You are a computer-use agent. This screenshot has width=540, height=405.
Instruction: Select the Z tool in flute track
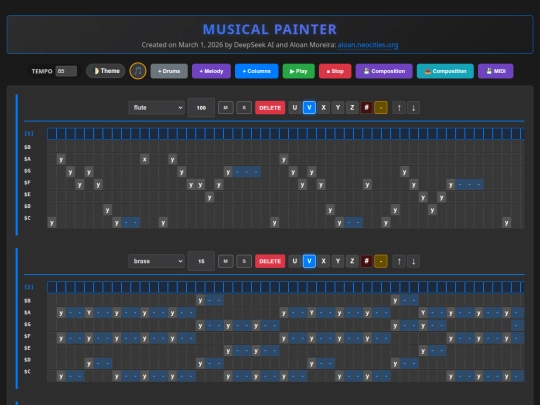(x=352, y=108)
